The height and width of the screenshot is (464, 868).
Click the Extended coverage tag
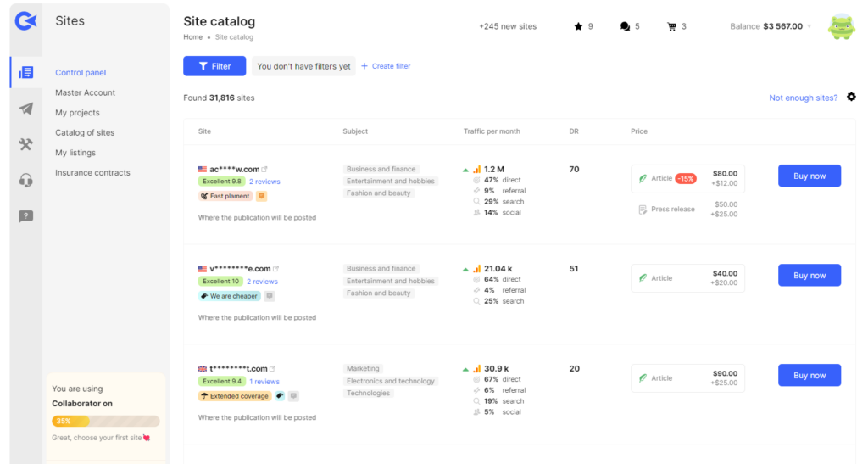(235, 396)
